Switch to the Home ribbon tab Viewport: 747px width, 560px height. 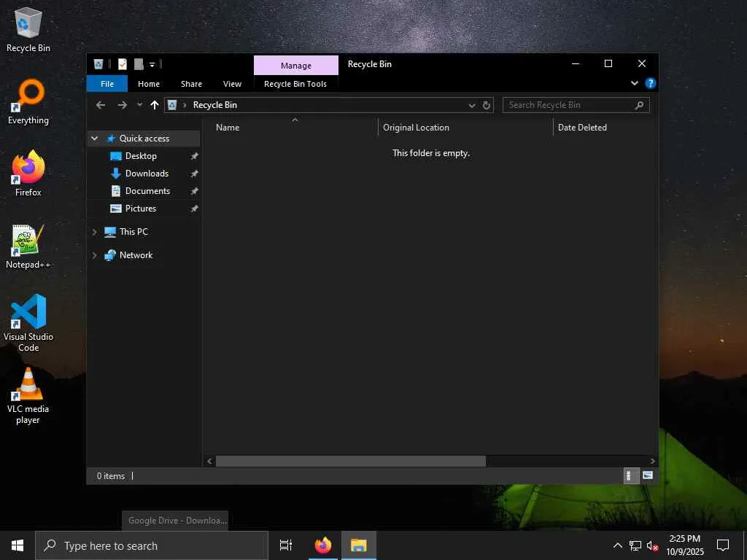tap(149, 84)
